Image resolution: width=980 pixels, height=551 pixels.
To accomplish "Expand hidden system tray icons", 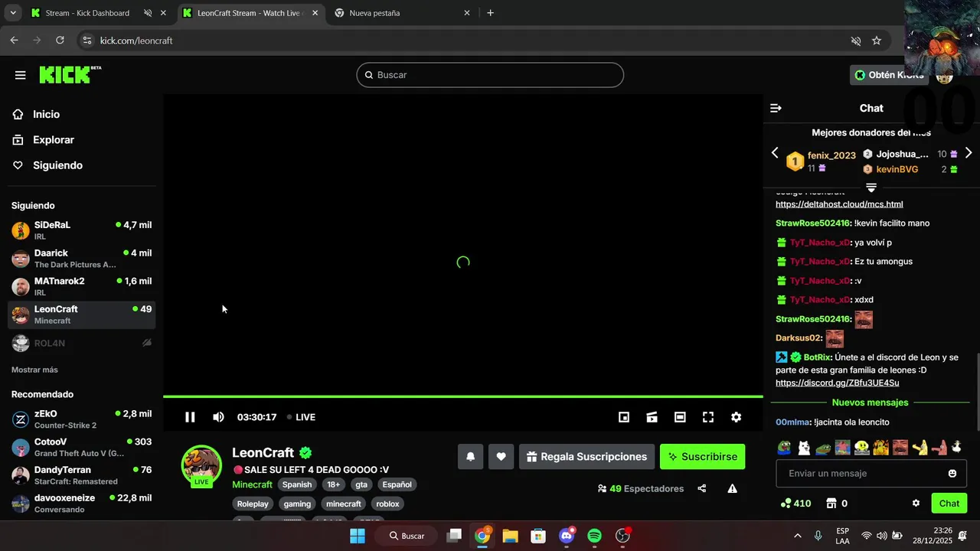I will pos(798,536).
